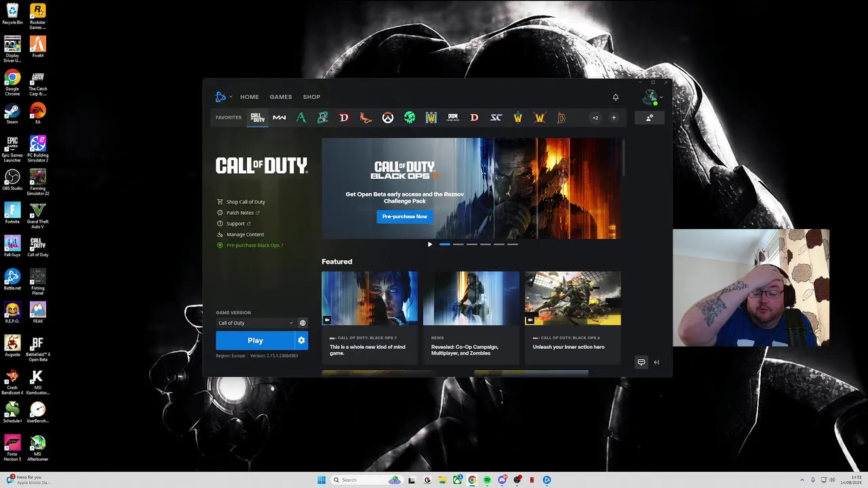The image size is (868, 488).
Task: Select Call of Duty in the favorites bar
Action: pos(257,118)
